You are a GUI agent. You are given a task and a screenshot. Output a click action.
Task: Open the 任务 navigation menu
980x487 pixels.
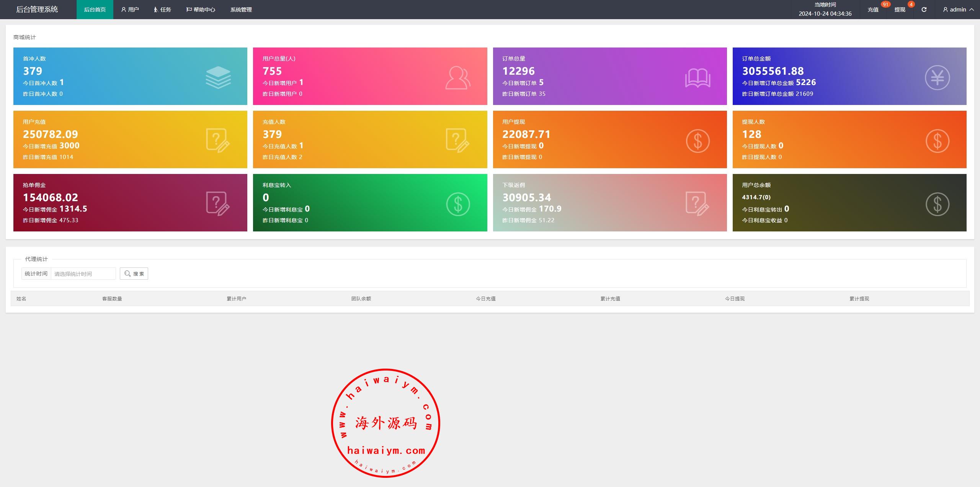click(162, 10)
